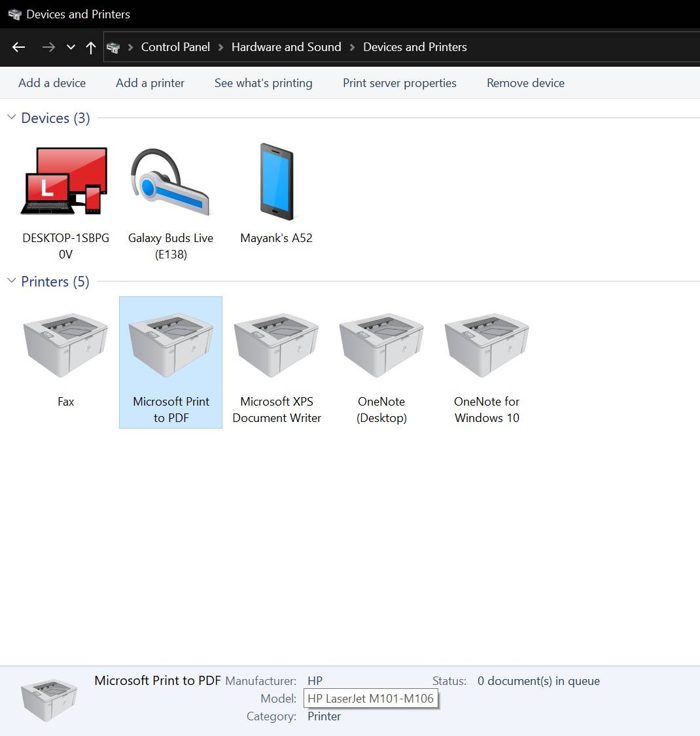The width and height of the screenshot is (700, 736).
Task: Click the printer thumbnail in the details pane
Action: (x=48, y=698)
